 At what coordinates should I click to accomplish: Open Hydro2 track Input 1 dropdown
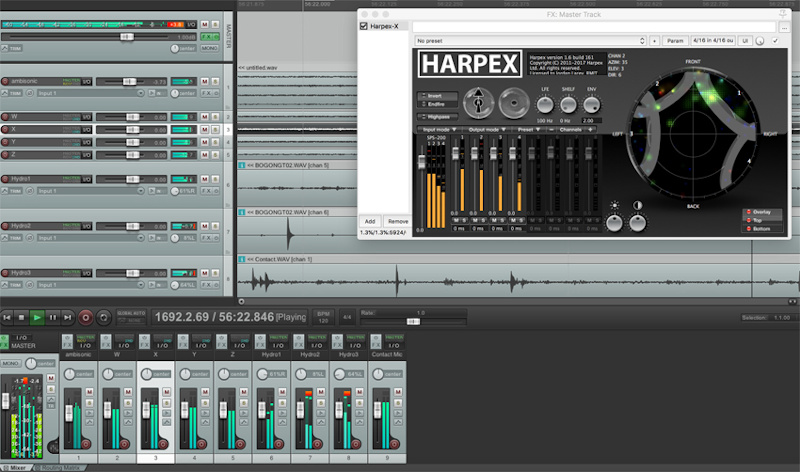click(91, 238)
